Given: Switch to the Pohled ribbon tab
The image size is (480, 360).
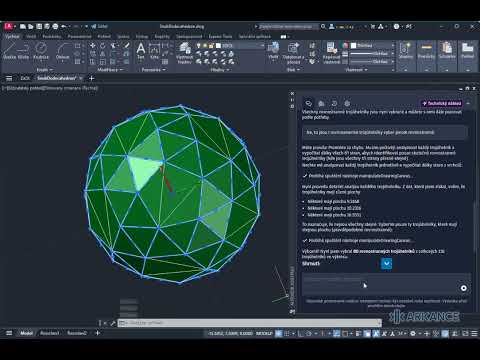Looking at the screenshot, I should 104,36.
